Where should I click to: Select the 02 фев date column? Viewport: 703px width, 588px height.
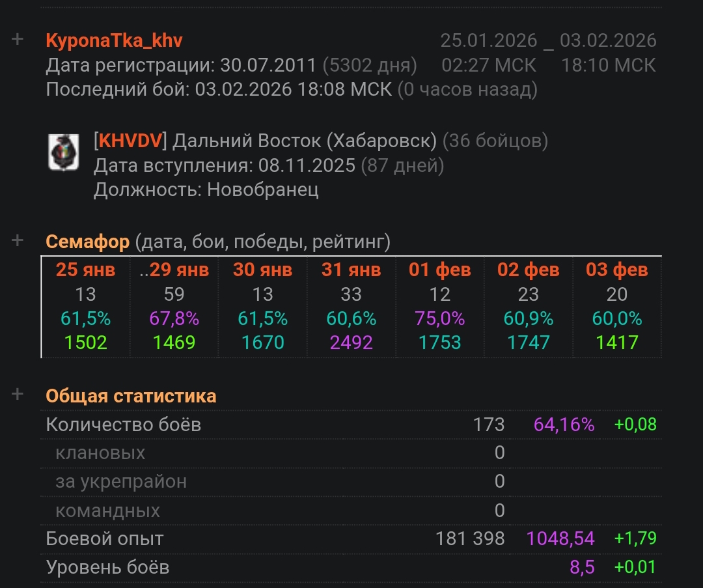[528, 270]
